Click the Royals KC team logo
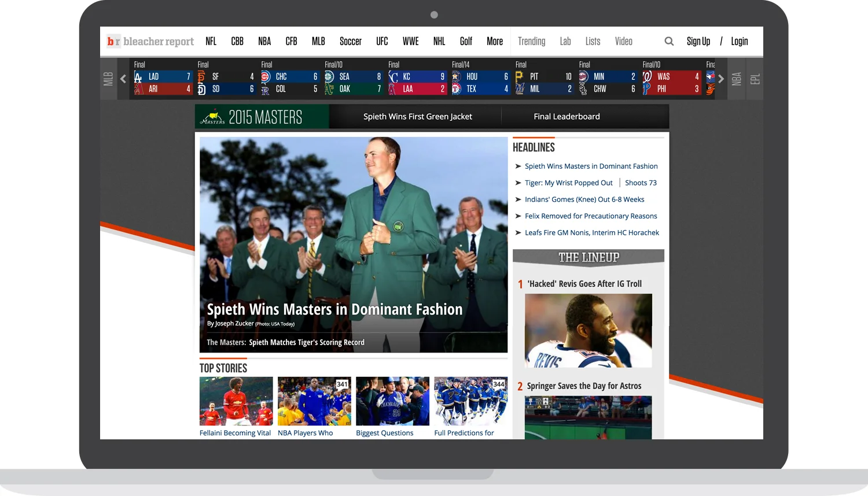Screen dimensions: 868x496 (x=393, y=76)
